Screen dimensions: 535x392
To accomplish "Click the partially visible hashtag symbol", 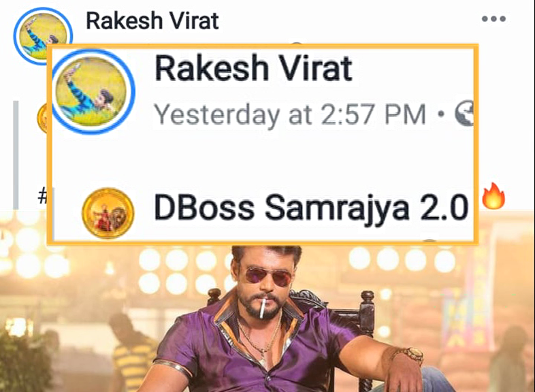I will (42, 196).
